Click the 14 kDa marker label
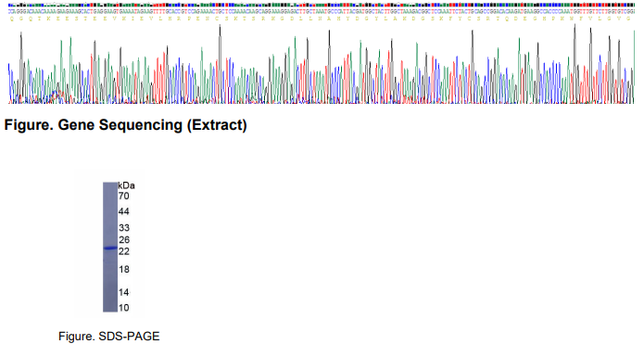Image resolution: width=644 pixels, height=344 pixels. pyautogui.click(x=123, y=292)
